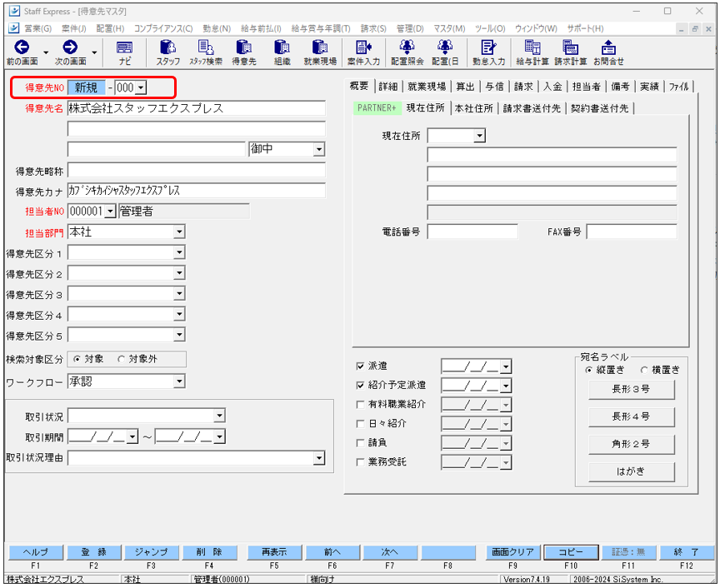Click the 得意先名 company name field
The image size is (720, 588).
pos(196,108)
